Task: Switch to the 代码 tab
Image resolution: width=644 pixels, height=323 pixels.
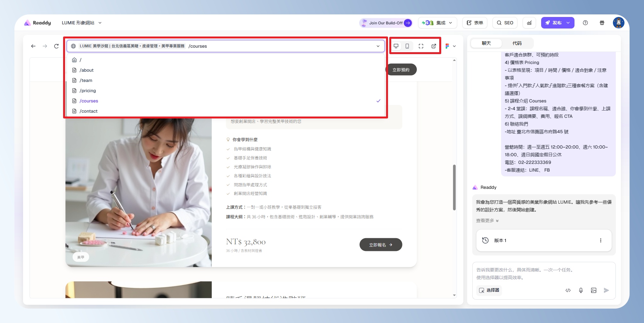Action: 517,43
